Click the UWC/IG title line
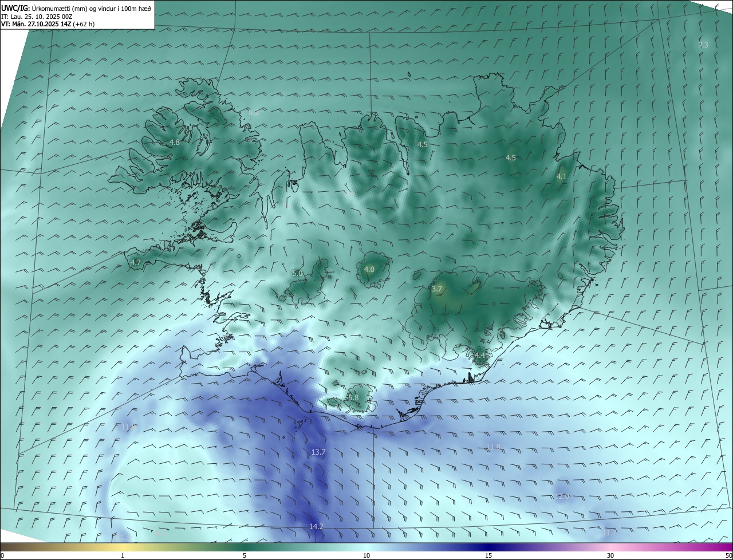The image size is (733, 560). tap(76, 7)
